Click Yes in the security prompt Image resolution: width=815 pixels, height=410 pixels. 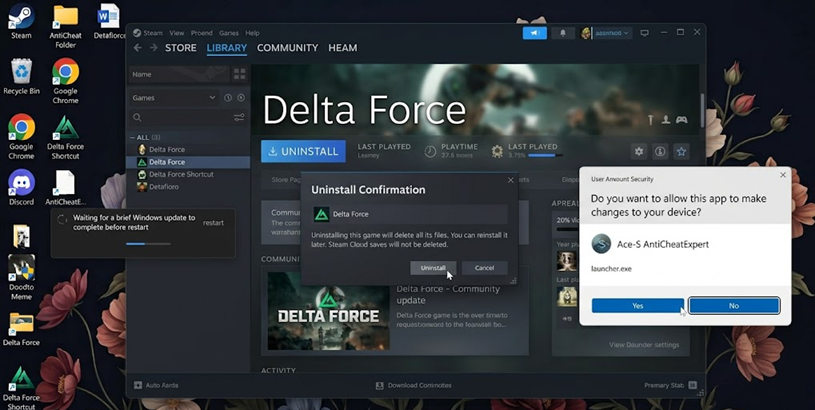pyautogui.click(x=638, y=306)
